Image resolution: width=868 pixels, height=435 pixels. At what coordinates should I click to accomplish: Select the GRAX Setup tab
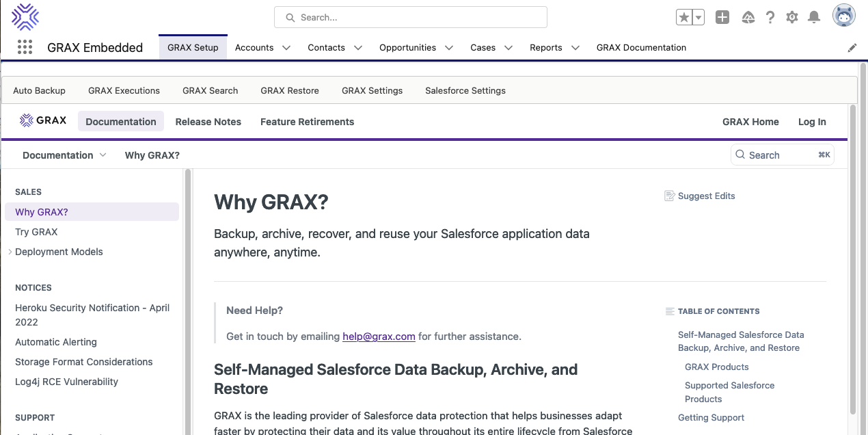(193, 48)
